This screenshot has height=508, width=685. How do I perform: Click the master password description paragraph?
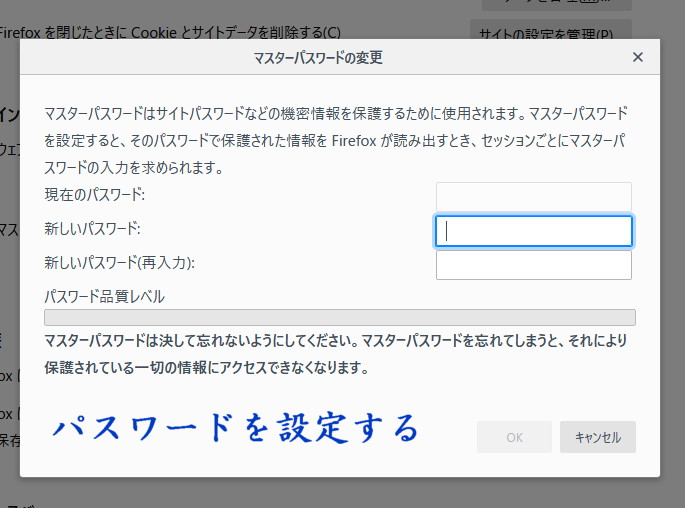coord(335,140)
